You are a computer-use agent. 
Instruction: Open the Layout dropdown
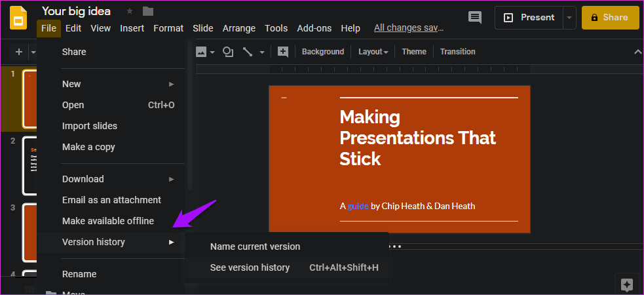pos(373,52)
